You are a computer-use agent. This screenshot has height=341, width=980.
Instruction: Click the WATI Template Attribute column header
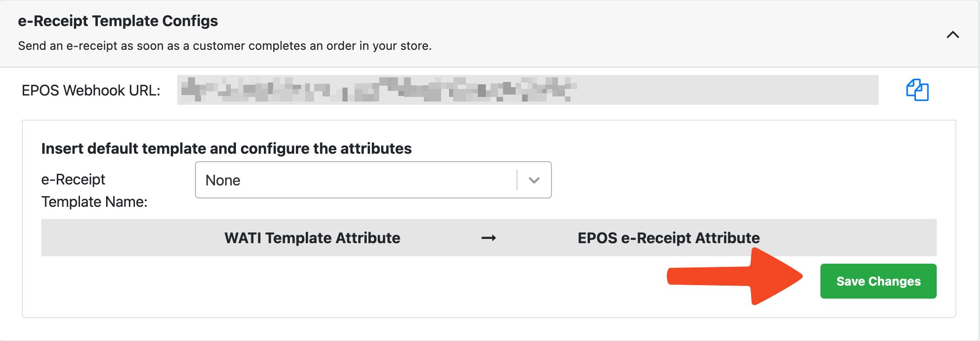312,238
